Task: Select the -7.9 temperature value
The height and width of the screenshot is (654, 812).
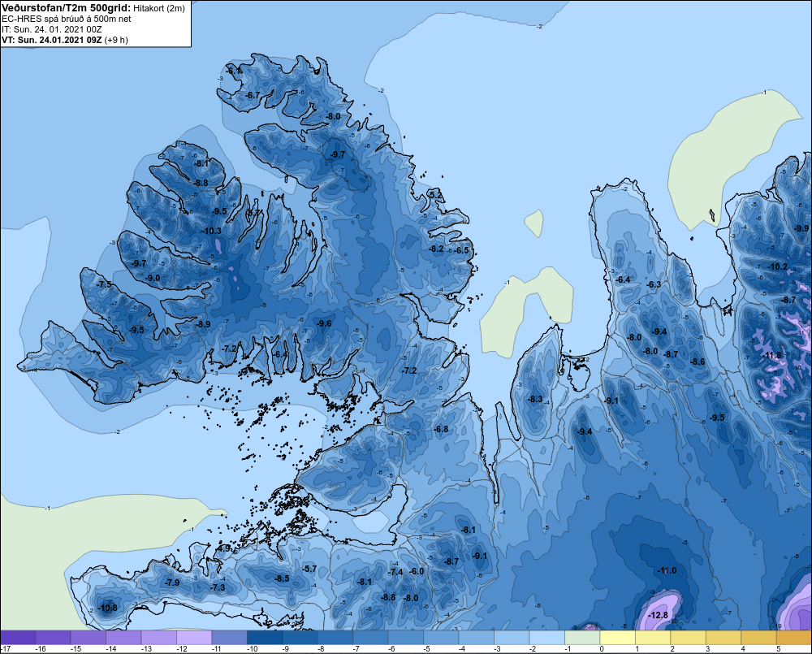Action: pos(172,583)
